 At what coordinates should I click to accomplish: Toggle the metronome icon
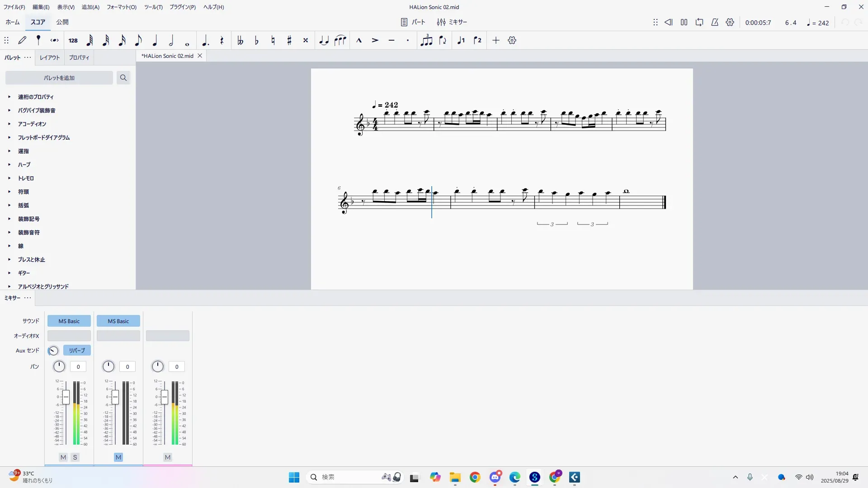[x=715, y=22]
